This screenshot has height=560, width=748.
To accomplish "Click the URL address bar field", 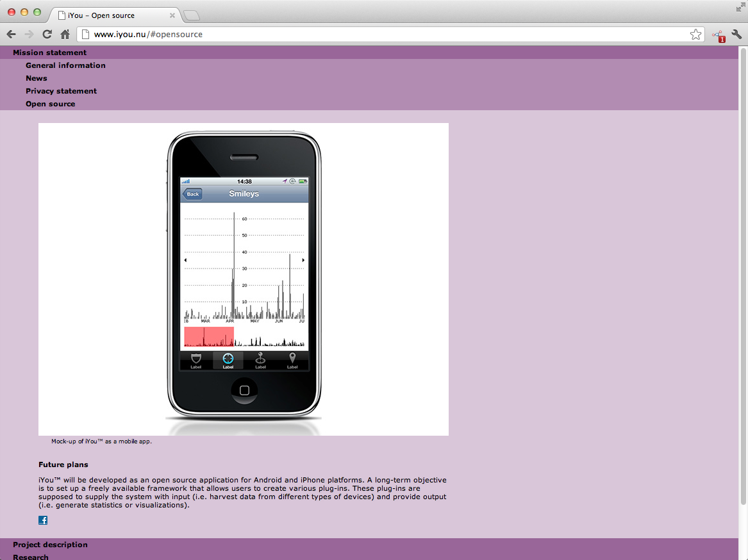I will pos(385,35).
